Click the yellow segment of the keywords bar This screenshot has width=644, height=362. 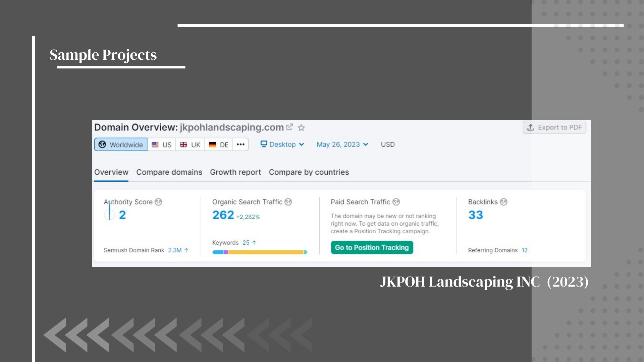266,252
